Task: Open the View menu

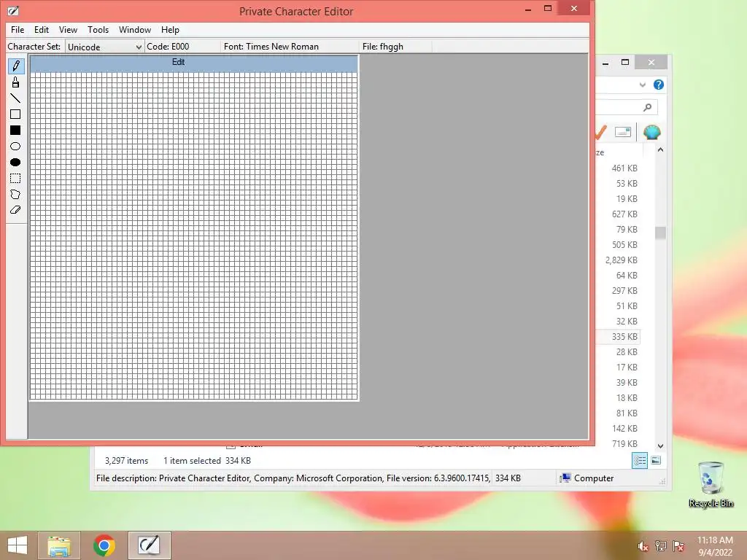Action: point(68,29)
